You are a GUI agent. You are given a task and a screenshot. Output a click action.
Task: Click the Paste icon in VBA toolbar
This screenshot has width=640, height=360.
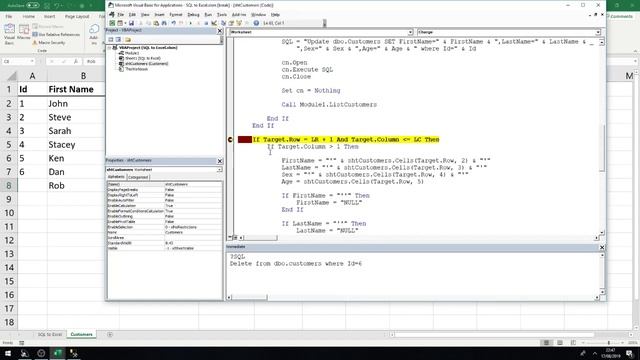point(156,23)
